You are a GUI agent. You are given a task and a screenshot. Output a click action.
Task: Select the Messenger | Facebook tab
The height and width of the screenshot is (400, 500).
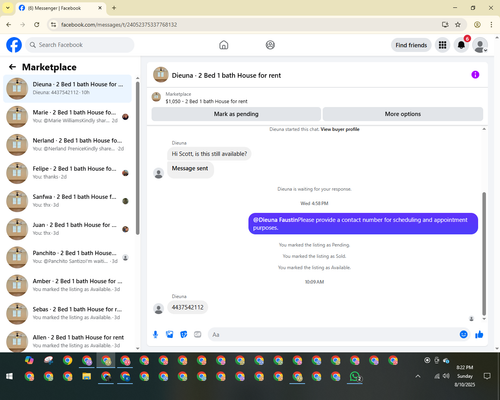pyautogui.click(x=60, y=8)
